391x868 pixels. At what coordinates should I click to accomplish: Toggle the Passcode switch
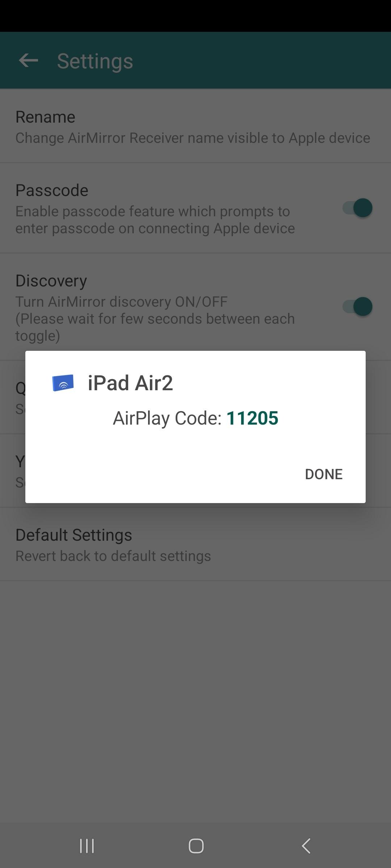[x=357, y=208]
